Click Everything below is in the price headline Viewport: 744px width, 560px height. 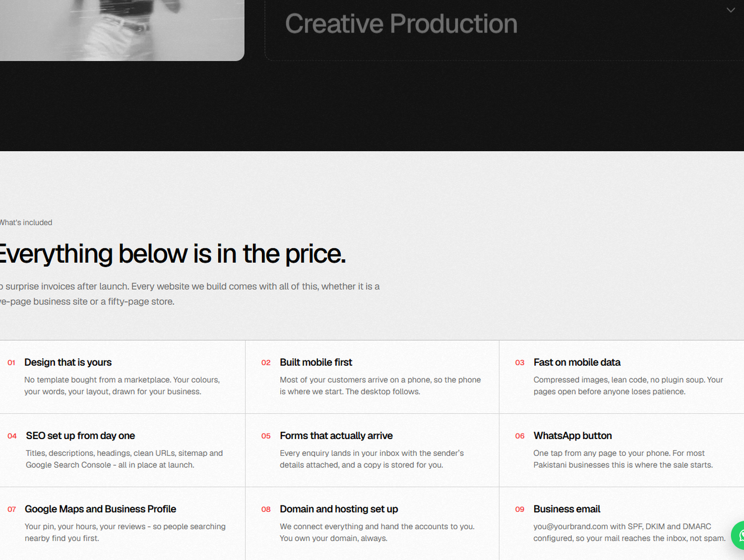(x=172, y=254)
